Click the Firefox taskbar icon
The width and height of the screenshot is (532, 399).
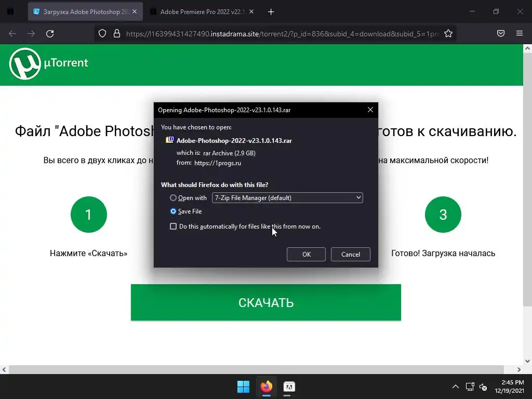(267, 387)
